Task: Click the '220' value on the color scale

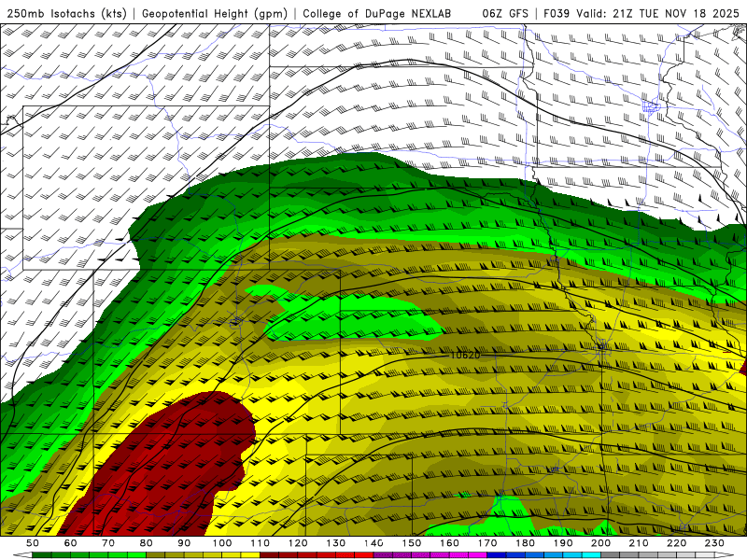Action: coord(677,543)
